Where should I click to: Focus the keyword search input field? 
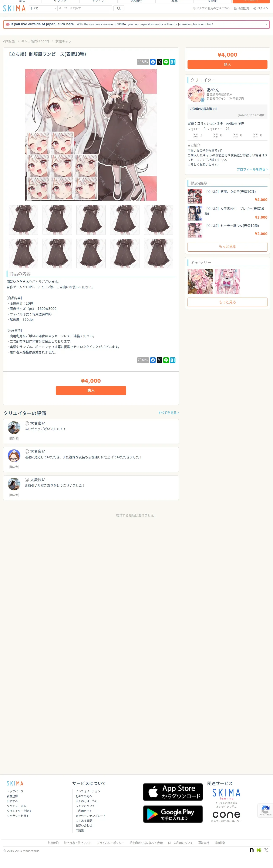click(x=84, y=9)
